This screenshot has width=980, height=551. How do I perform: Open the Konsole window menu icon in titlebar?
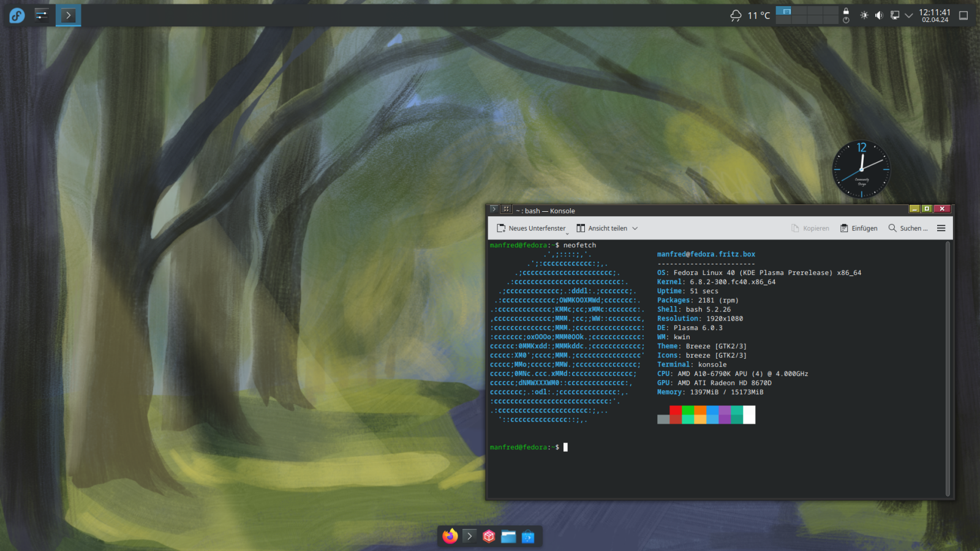[494, 209]
